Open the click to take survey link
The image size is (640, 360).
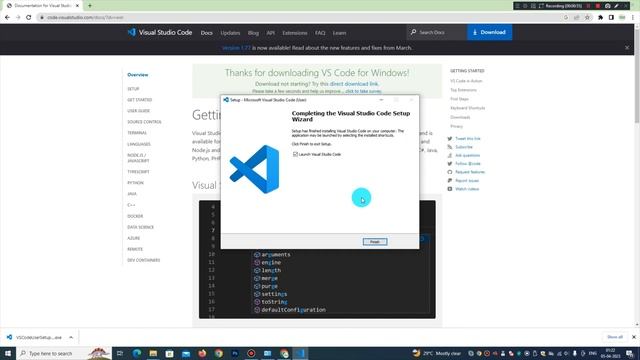point(363,91)
